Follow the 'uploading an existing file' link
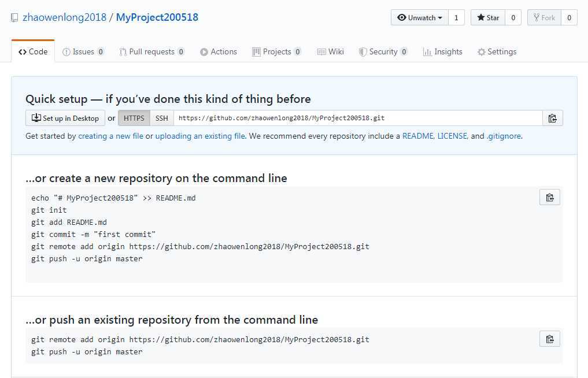Viewport: 588px width, 378px height. [200, 136]
